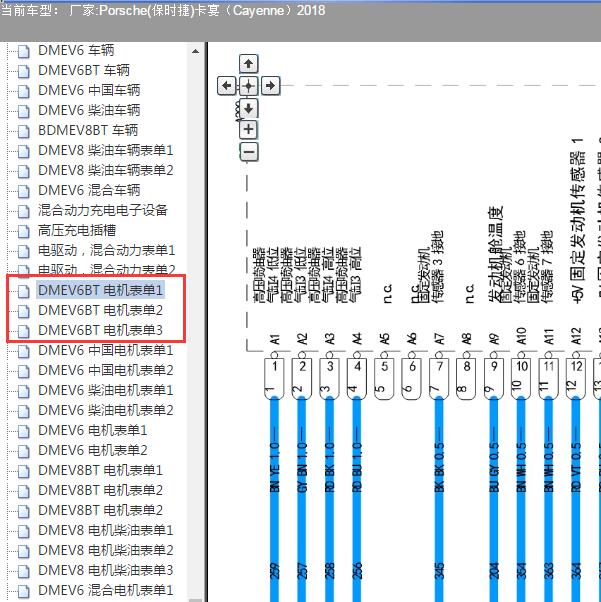Open DMEV8 电机柴油表单1
The height and width of the screenshot is (602, 601).
106,530
